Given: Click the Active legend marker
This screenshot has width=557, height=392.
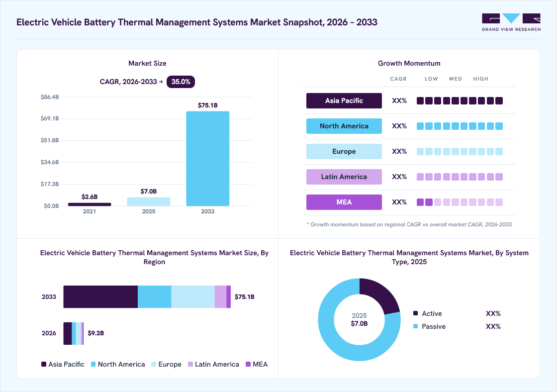Looking at the screenshot, I should point(416,313).
